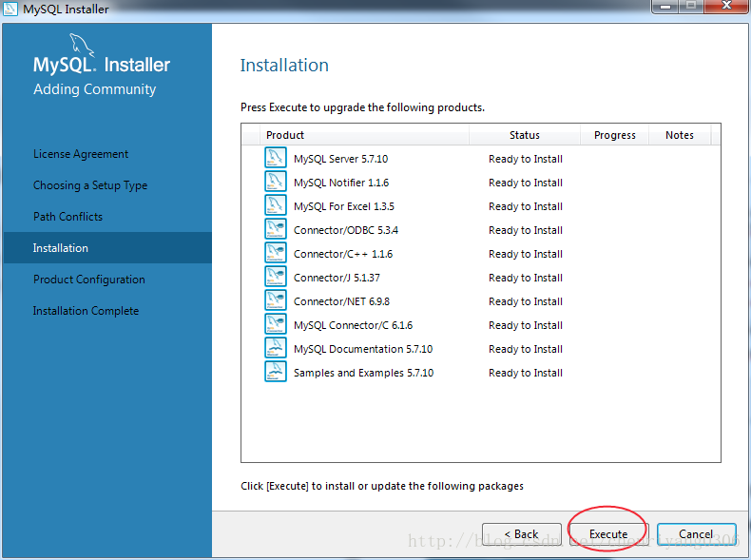Click Ready to Install status for Connector/J
Viewport: 751px width, 560px height.
pyautogui.click(x=526, y=278)
